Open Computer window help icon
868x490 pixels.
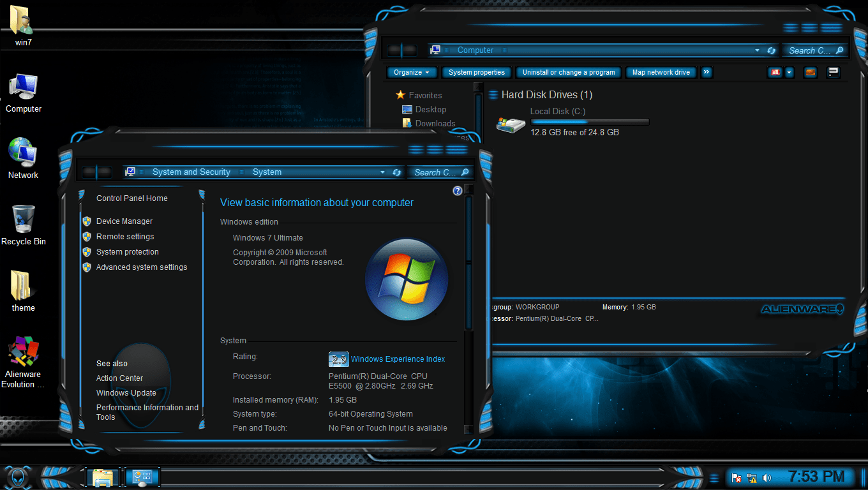[834, 72]
